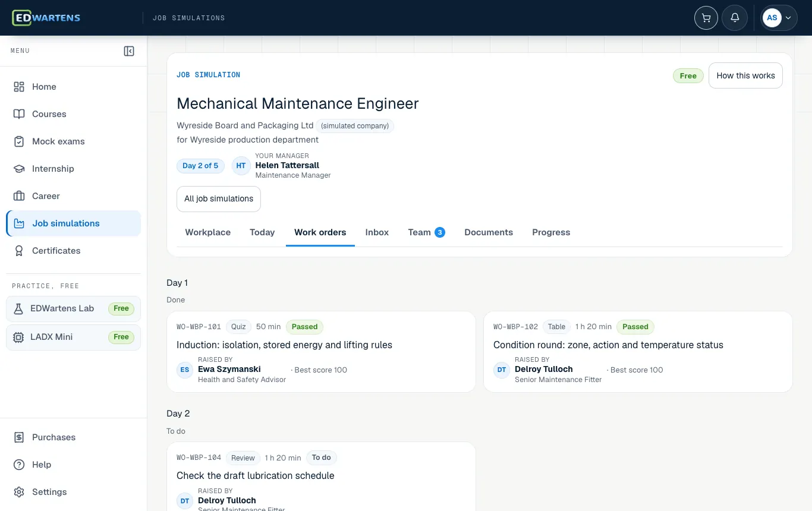Open the shopping cart icon
Image resolution: width=812 pixels, height=511 pixels.
[706, 18]
